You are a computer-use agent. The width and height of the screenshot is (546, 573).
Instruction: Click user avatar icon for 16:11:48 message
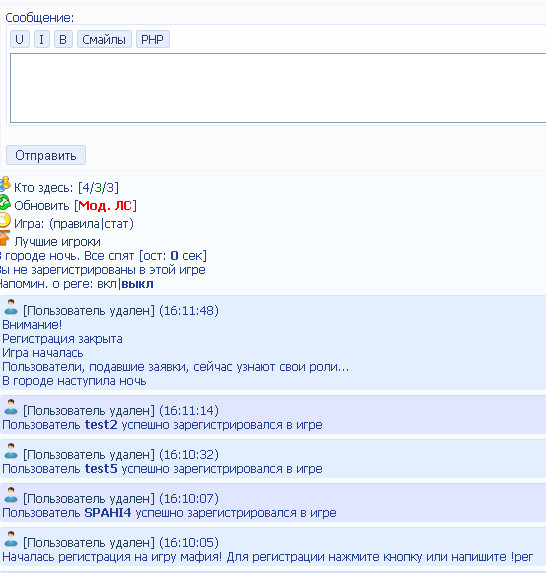11,307
